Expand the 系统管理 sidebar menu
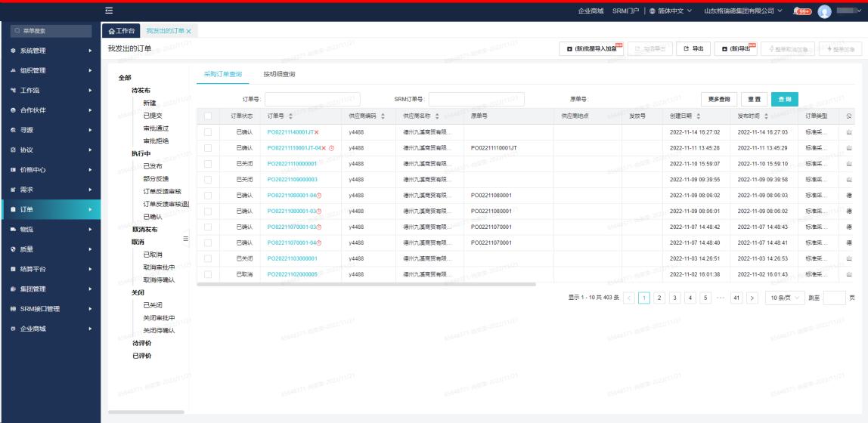The height and width of the screenshot is (423, 868). 50,51
